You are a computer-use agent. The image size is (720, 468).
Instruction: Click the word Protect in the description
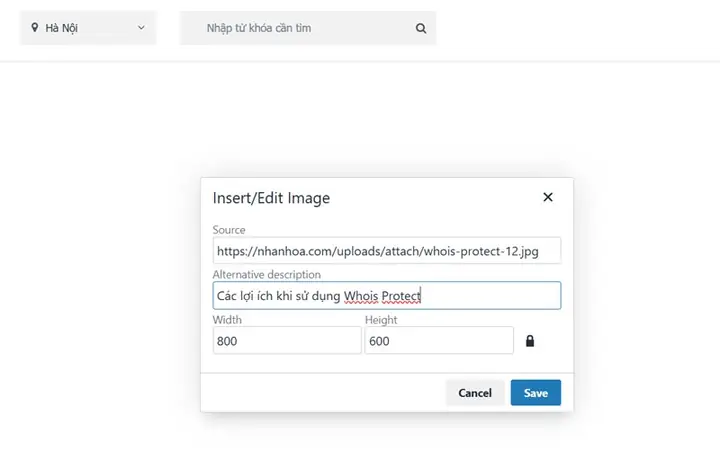[401, 296]
